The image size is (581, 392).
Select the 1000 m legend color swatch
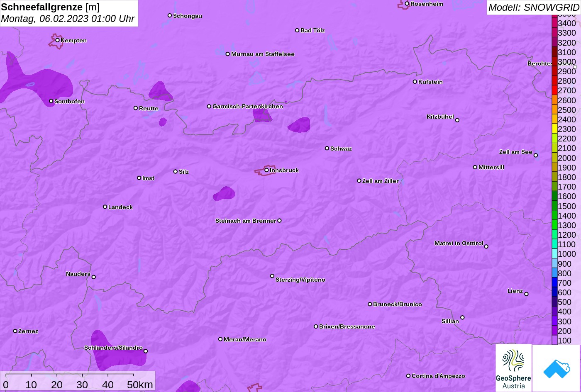click(554, 254)
